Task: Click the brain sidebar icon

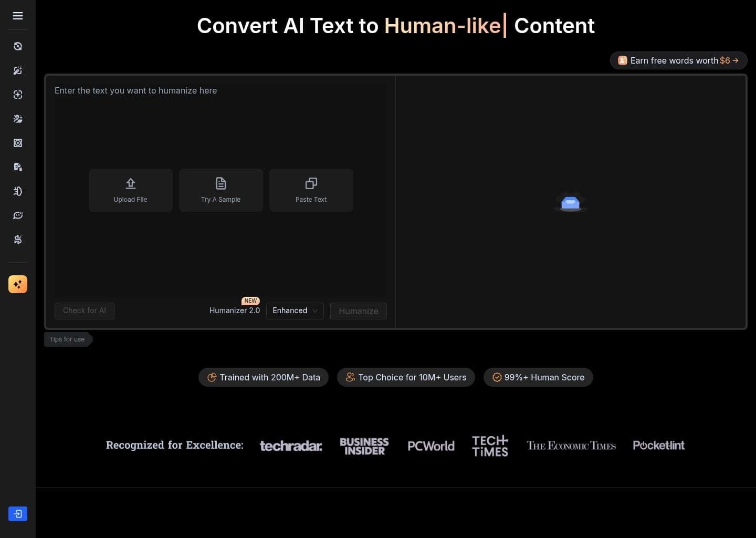Action: [18, 191]
